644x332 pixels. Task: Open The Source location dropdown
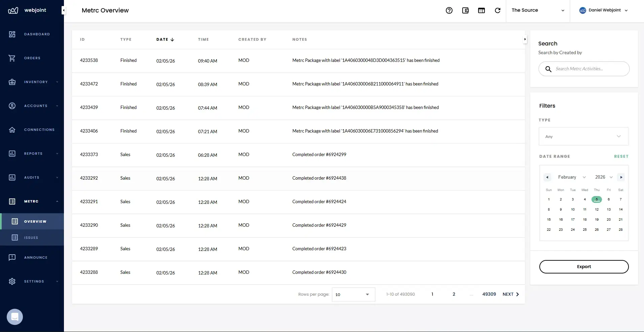(538, 10)
